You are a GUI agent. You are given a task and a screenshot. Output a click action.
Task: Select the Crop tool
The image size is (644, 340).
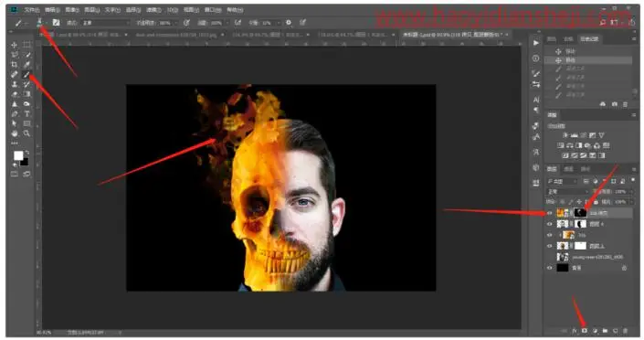pos(15,65)
